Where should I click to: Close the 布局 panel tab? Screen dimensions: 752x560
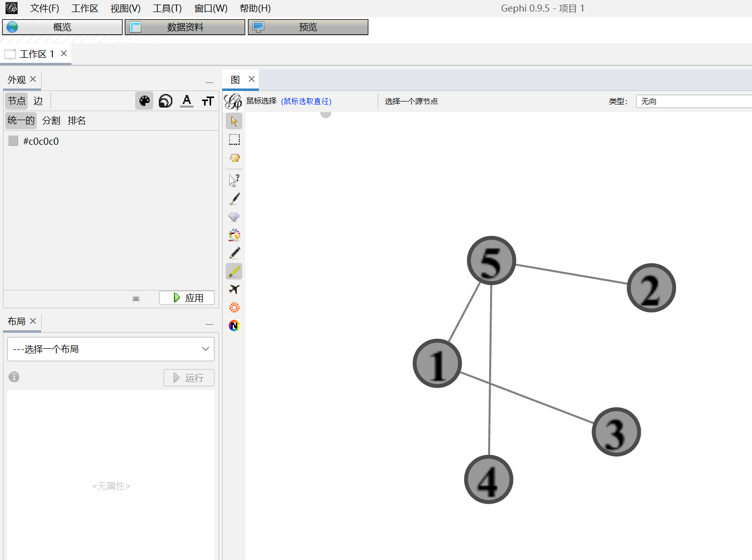coord(33,321)
